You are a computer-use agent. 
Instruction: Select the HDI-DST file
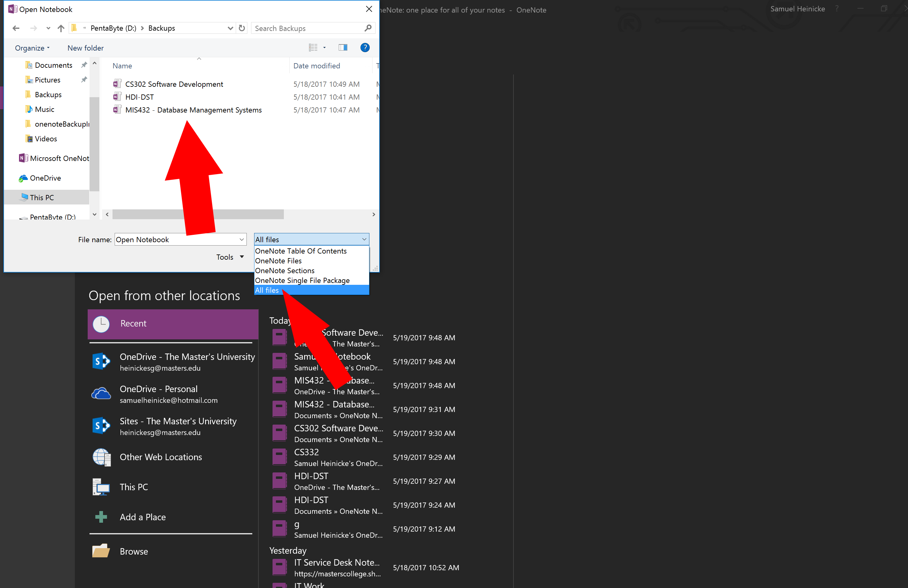(x=140, y=97)
